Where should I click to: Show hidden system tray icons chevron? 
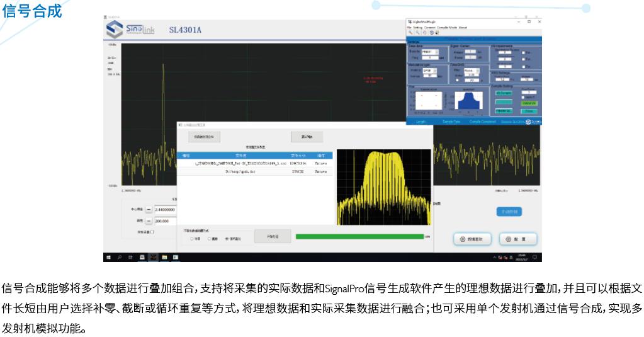(x=495, y=257)
